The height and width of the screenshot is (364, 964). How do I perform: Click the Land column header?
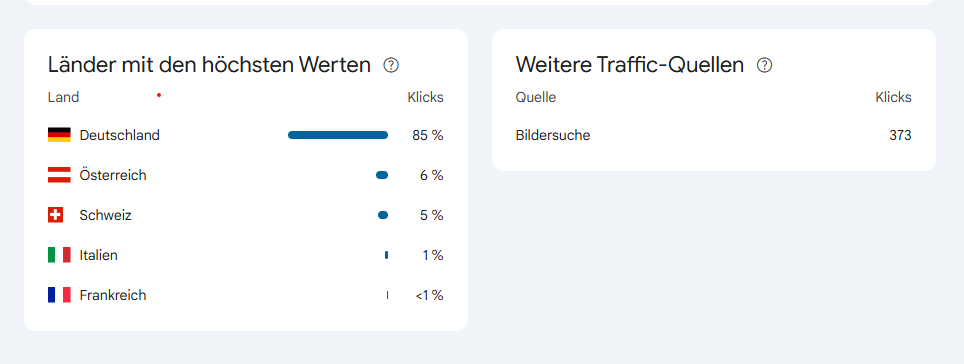(63, 97)
